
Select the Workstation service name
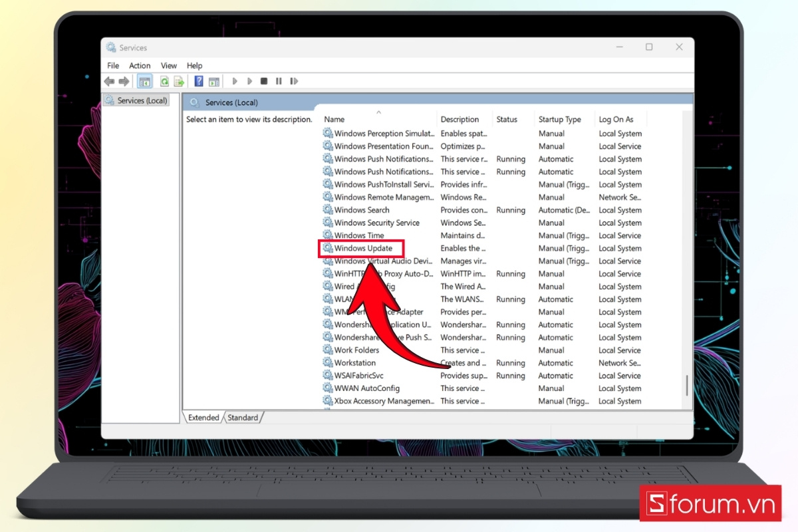tap(355, 363)
